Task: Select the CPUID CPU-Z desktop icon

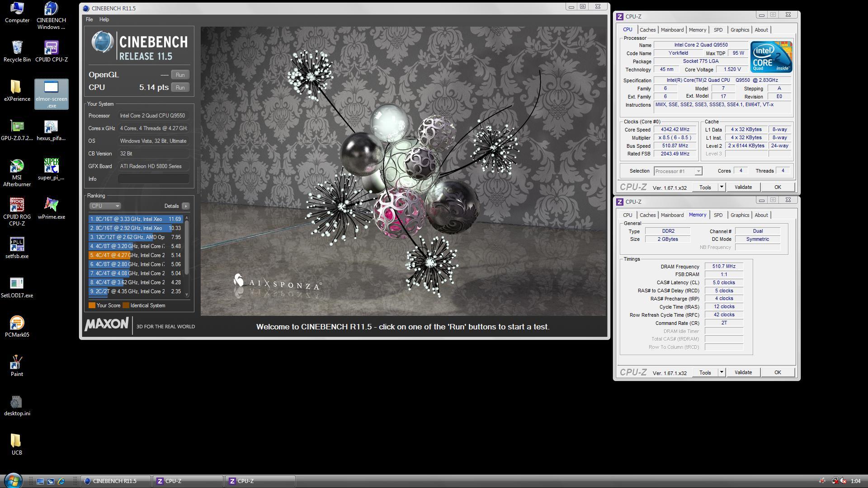Action: click(51, 52)
